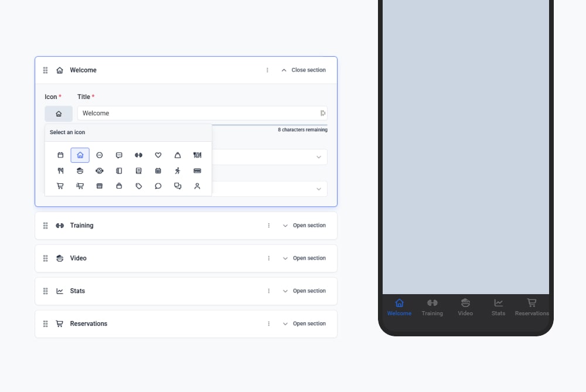Choose the fast-moving cart icon

pos(80,186)
